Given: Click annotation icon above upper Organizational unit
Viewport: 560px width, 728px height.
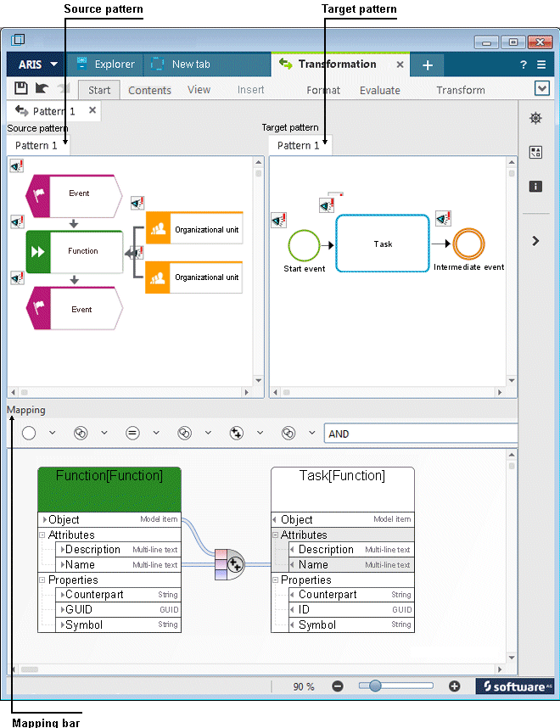Looking at the screenshot, I should pyautogui.click(x=137, y=203).
